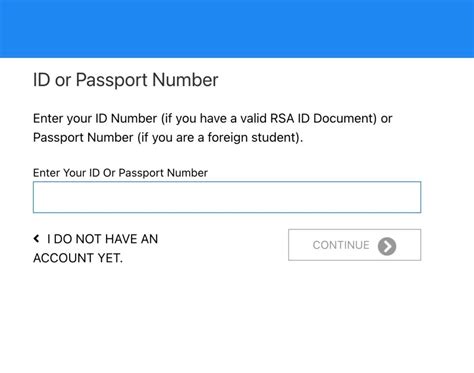Click the I DO NOT HAVE AN text line
Image resolution: width=474 pixels, height=373 pixels.
pos(102,239)
